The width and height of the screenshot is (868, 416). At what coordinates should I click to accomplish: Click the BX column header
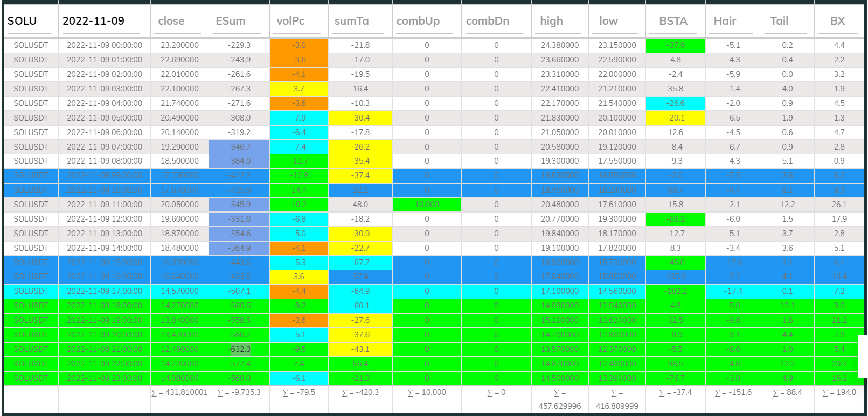pyautogui.click(x=838, y=21)
